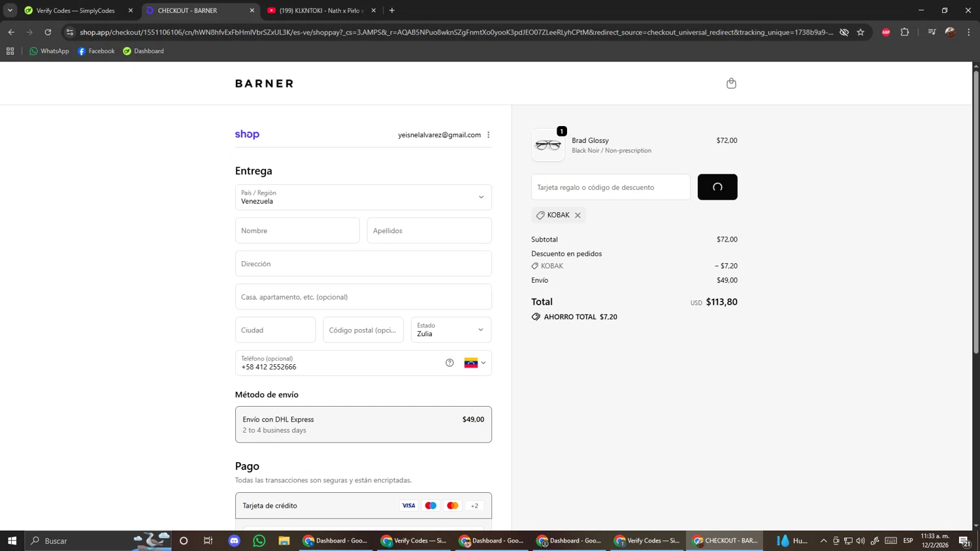This screenshot has height=551, width=980.
Task: Open the WhatsApp bookmark
Action: tap(49, 51)
